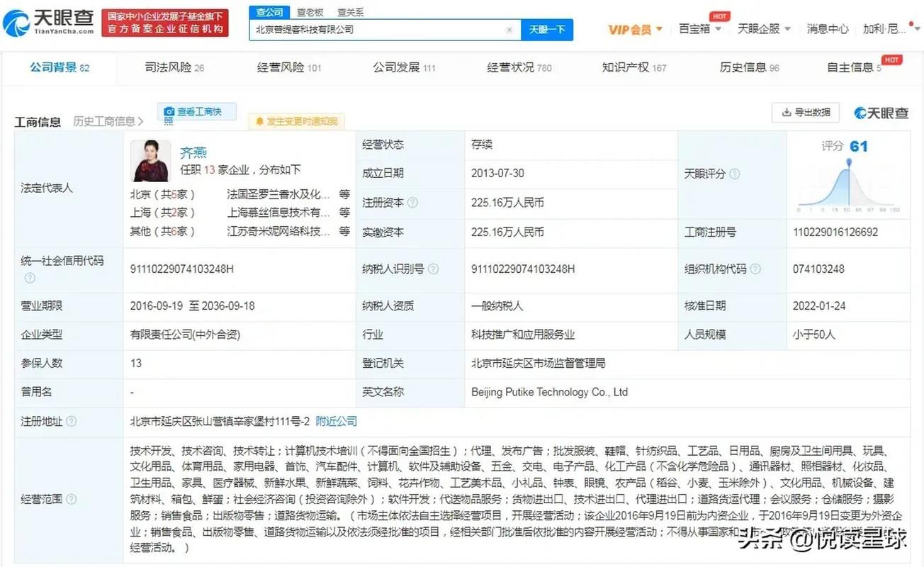Expand the 天眼企服 menu
Screen dimensions: 924x567
coord(764,29)
